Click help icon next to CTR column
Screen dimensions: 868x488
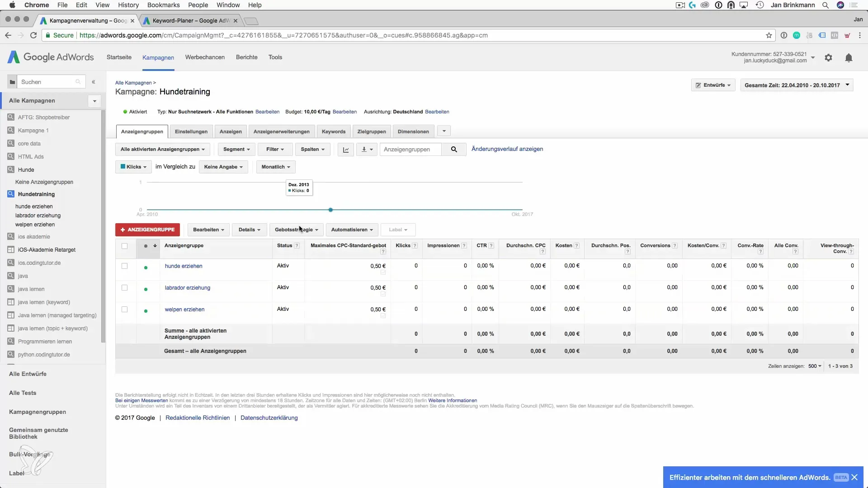pos(491,246)
